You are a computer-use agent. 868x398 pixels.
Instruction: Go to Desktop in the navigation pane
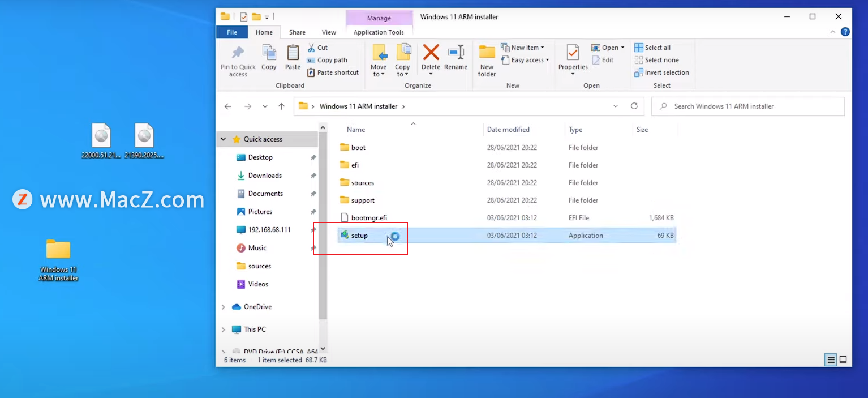pyautogui.click(x=260, y=157)
